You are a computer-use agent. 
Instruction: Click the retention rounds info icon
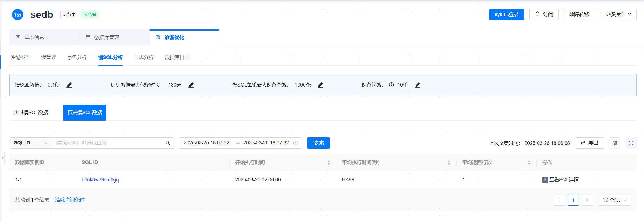point(391,85)
